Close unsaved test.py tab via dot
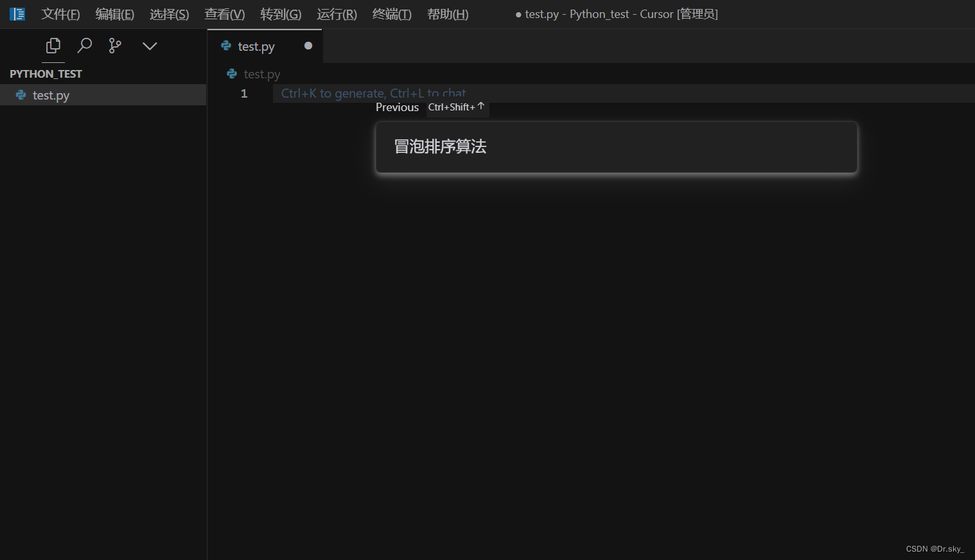Viewport: 975px width, 560px height. point(308,46)
